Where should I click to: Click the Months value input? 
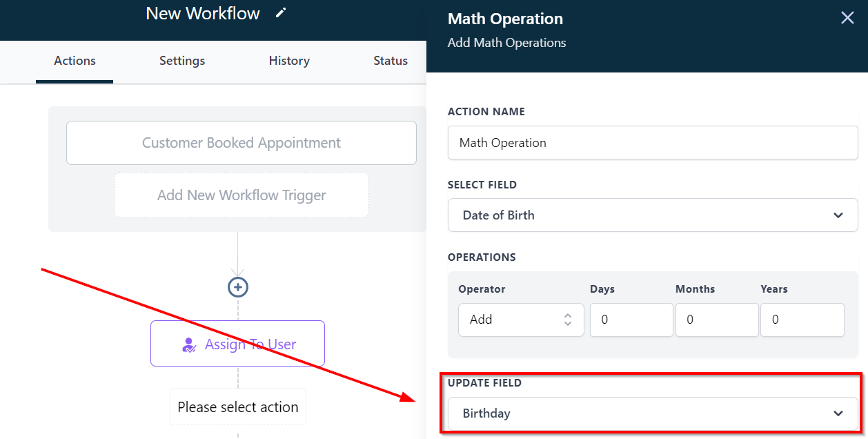[717, 320]
